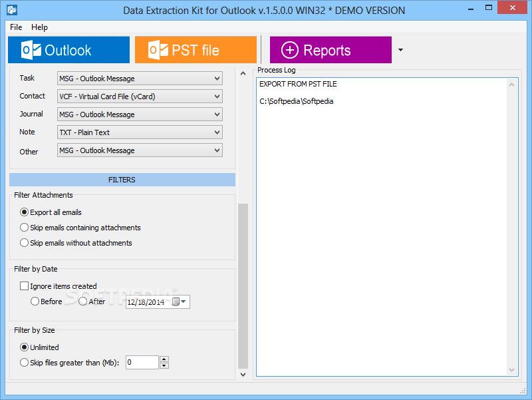Maximize the application window

tap(489, 8)
